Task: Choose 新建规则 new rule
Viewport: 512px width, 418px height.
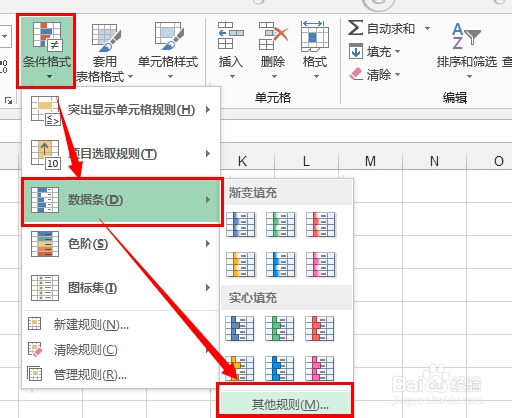Action: click(121, 324)
